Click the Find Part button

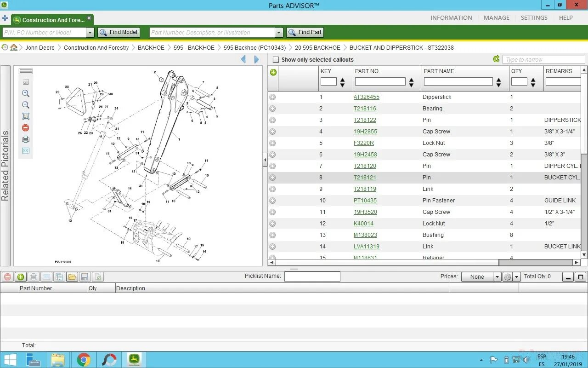tap(305, 33)
